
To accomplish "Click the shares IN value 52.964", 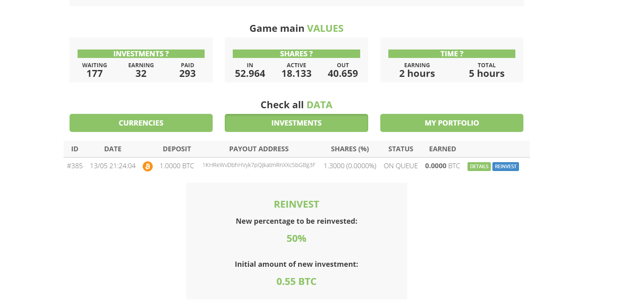I will pos(250,74).
